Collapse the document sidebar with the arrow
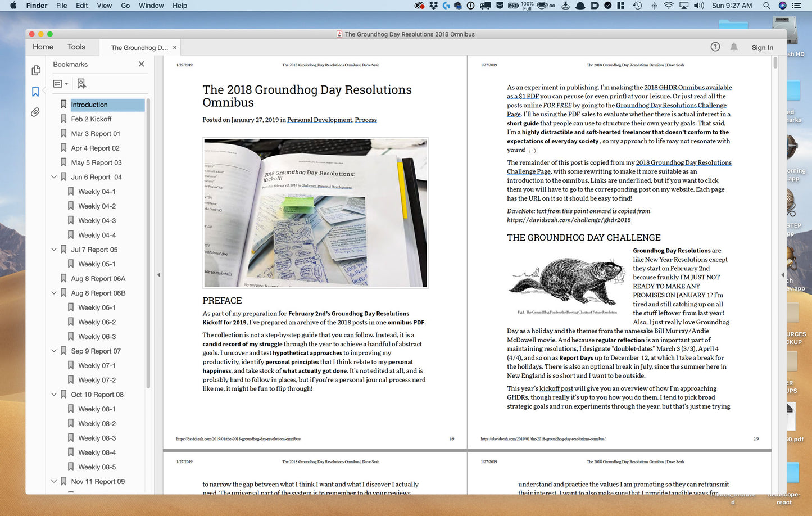The image size is (812, 516). (x=159, y=275)
